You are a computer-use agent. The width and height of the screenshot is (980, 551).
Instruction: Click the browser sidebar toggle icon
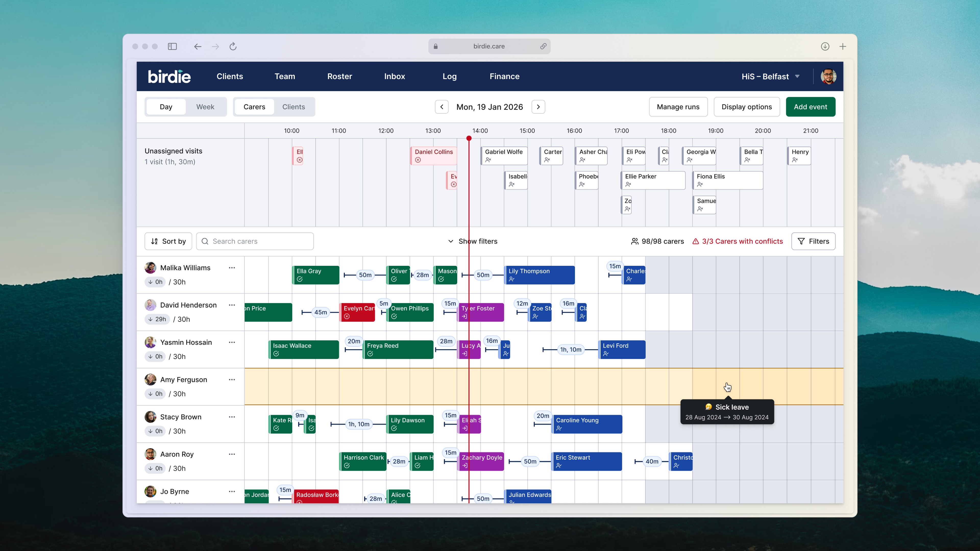pos(172,46)
